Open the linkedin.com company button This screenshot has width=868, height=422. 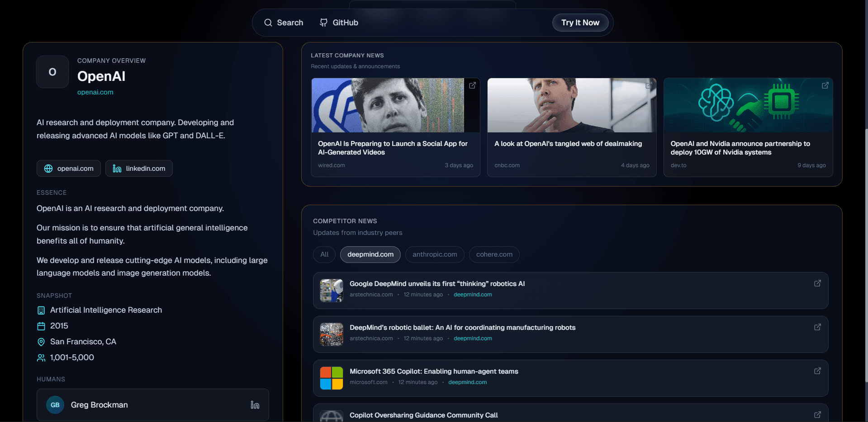(139, 169)
